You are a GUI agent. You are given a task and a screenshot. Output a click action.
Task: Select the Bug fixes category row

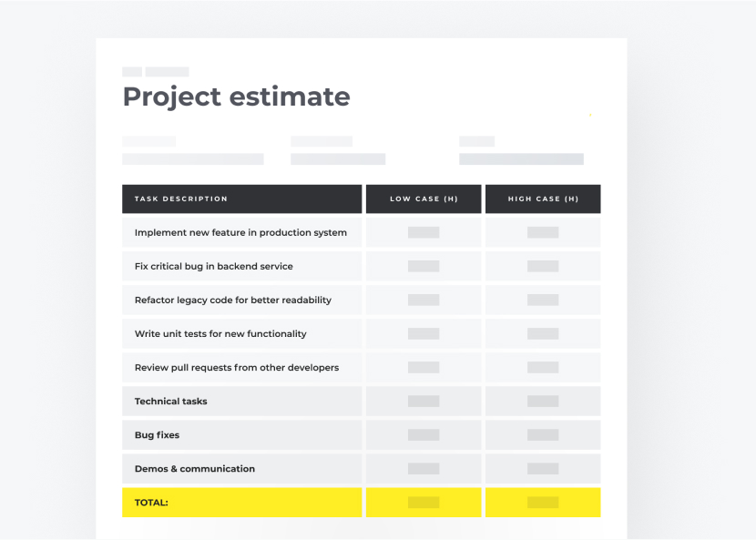pos(158,434)
